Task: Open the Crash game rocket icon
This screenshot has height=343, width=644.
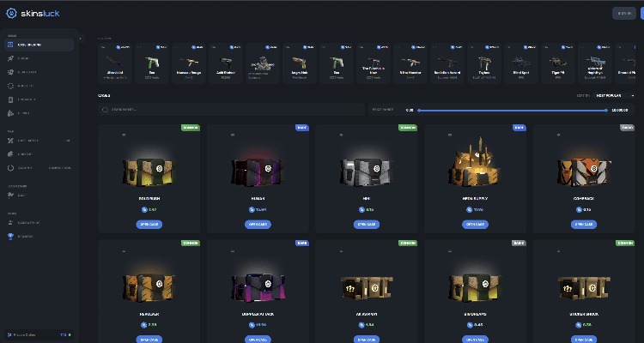Action: pos(10,58)
